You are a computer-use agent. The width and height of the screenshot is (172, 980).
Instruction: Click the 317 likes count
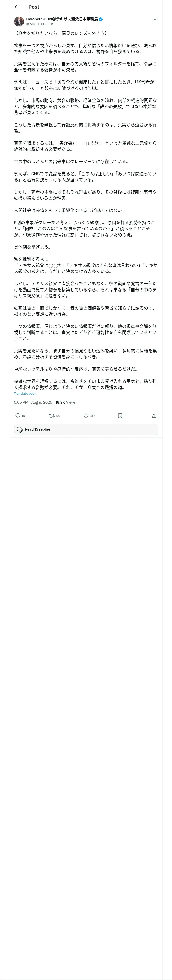(x=92, y=416)
